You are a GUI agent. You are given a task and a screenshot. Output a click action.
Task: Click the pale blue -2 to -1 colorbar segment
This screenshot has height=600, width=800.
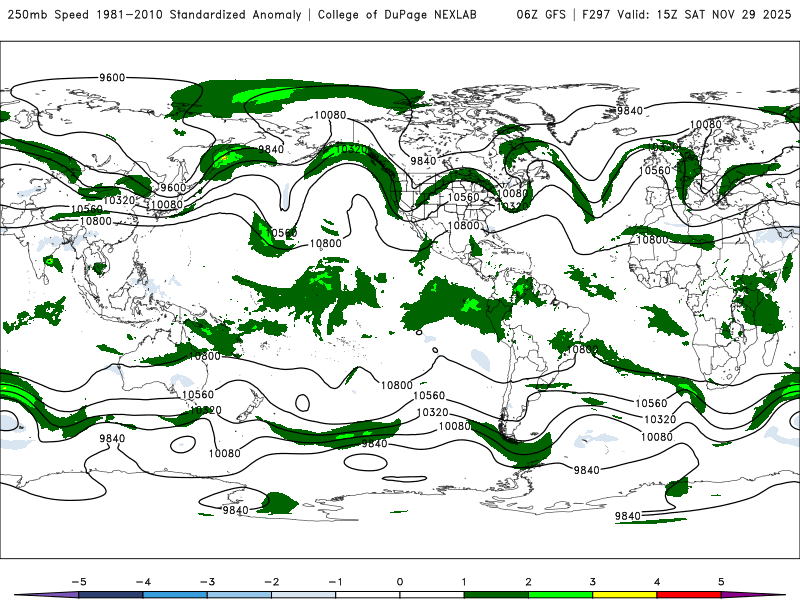(304, 595)
